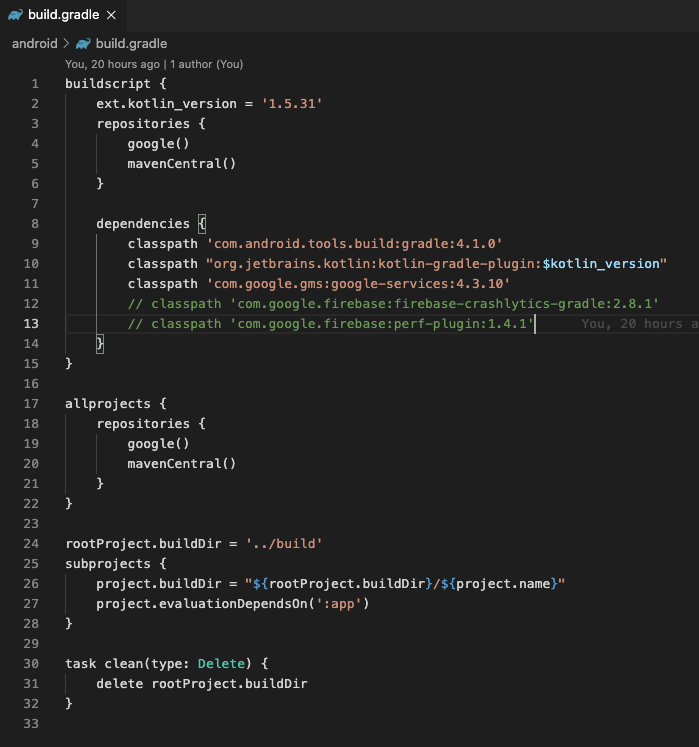Click line number 1 in the gutter

pos(35,84)
